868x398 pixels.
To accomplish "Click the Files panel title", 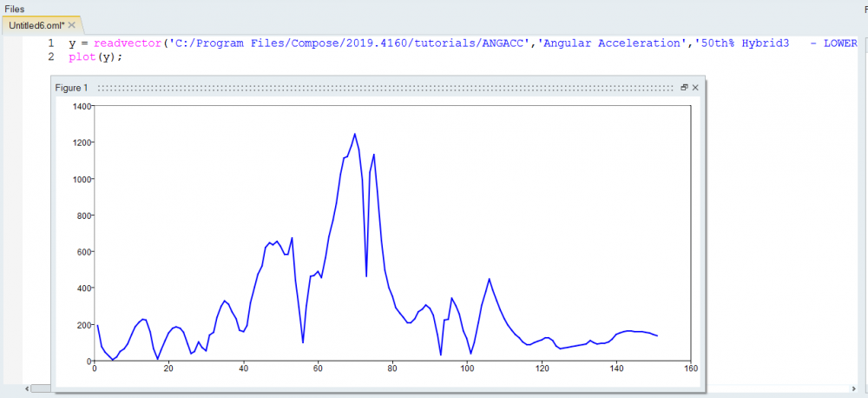I will tap(15, 9).
